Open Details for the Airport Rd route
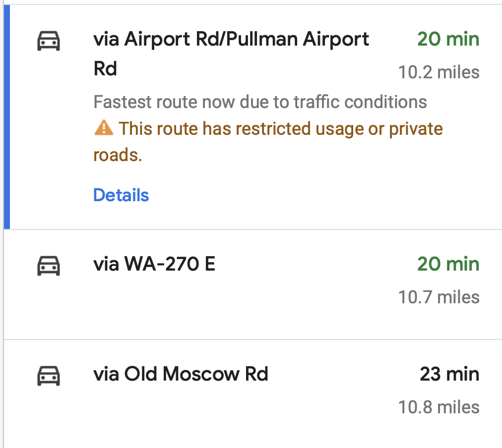Image resolution: width=502 pixels, height=448 pixels. tap(121, 195)
